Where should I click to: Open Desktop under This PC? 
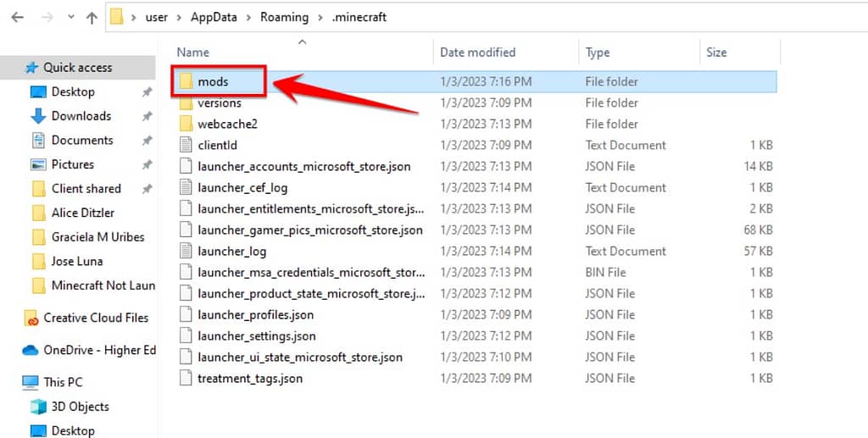coord(73,431)
